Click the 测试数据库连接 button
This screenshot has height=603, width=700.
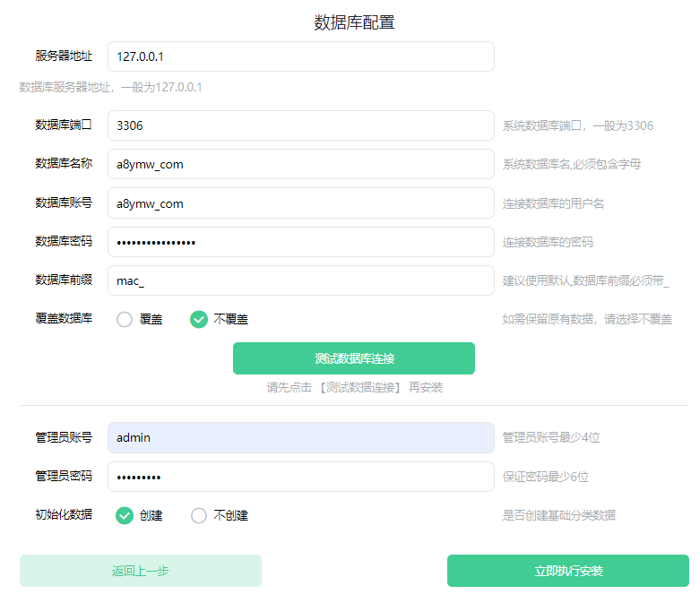point(354,358)
